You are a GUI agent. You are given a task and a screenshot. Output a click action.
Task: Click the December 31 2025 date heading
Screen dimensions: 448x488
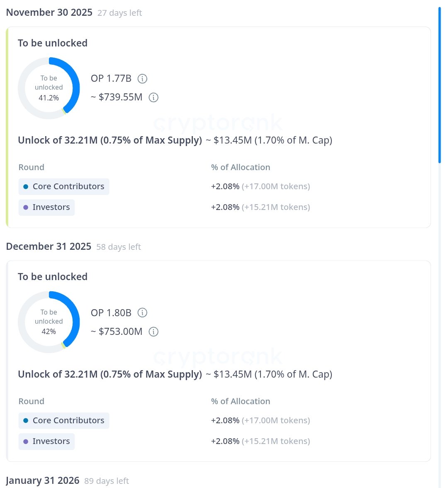click(x=49, y=246)
